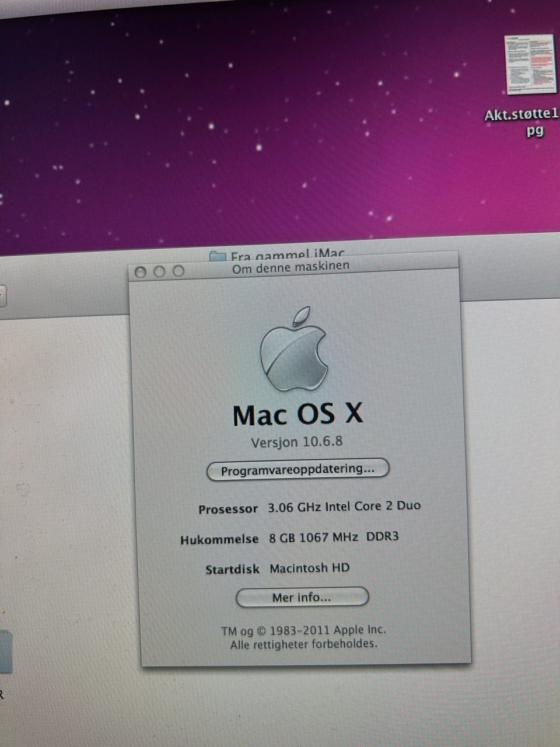Click the Apple logo in the dialog
This screenshot has height=747, width=560.
click(294, 349)
